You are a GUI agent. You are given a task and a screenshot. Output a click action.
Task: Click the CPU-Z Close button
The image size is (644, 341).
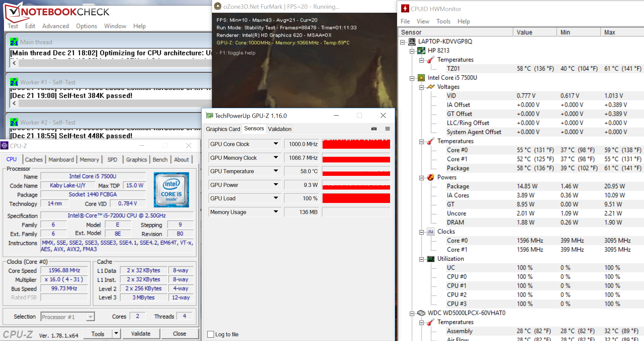(179, 334)
